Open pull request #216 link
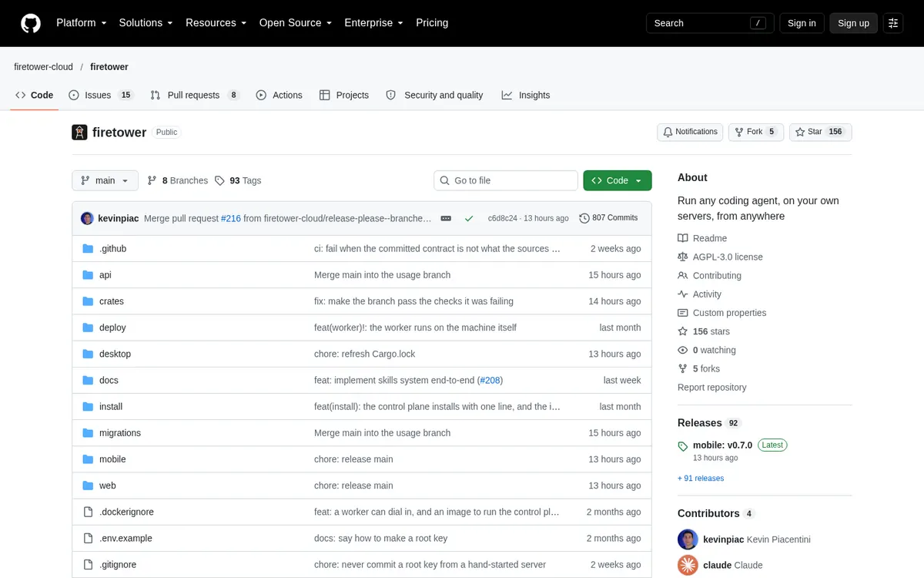The image size is (924, 578). pyautogui.click(x=231, y=218)
